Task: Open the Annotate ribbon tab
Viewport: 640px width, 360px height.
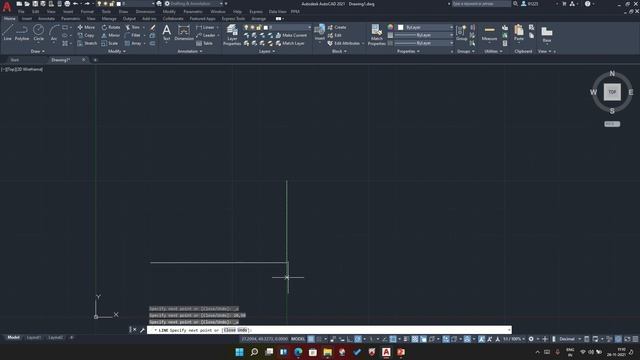Action: tap(46, 19)
